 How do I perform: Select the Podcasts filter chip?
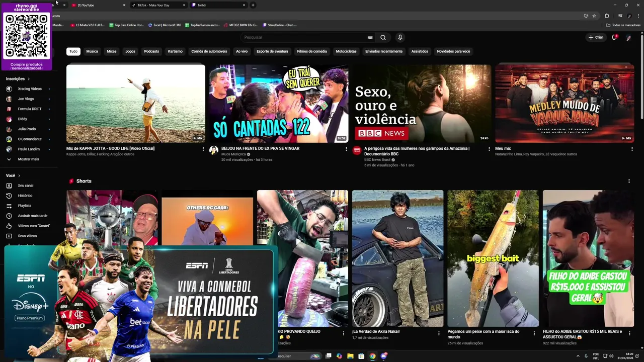coord(151,51)
